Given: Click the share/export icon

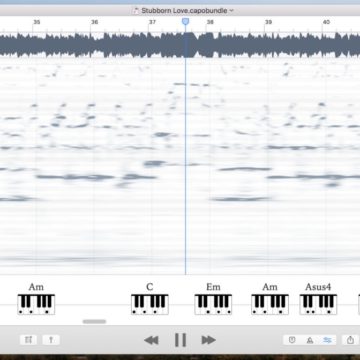Looking at the screenshot, I should point(350,340).
